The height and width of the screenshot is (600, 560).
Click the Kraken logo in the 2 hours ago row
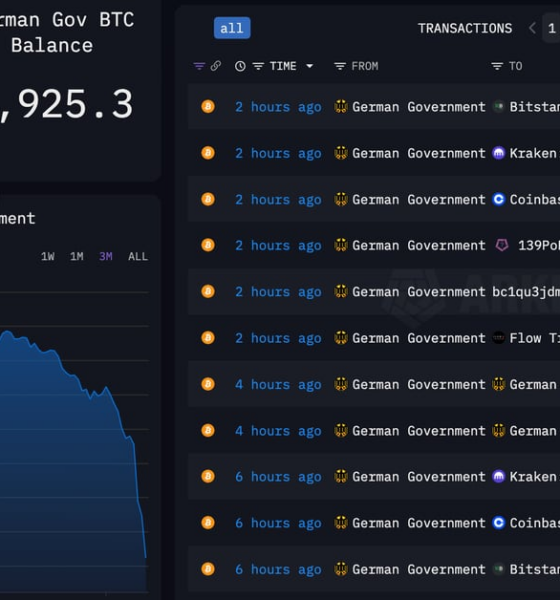(498, 153)
